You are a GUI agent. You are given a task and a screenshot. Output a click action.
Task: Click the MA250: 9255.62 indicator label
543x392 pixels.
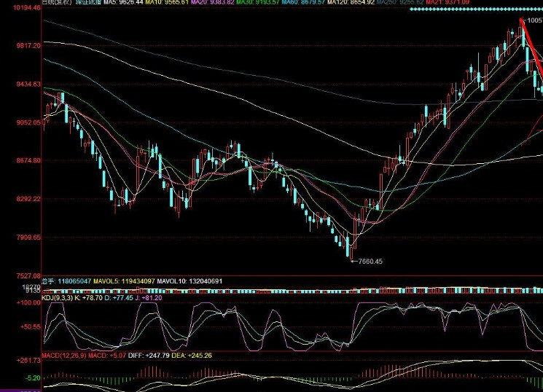coord(400,2)
